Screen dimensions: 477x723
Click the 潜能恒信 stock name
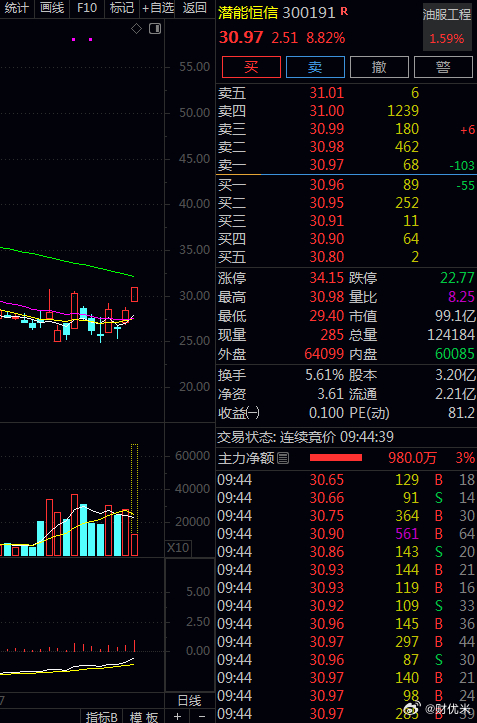click(x=248, y=12)
